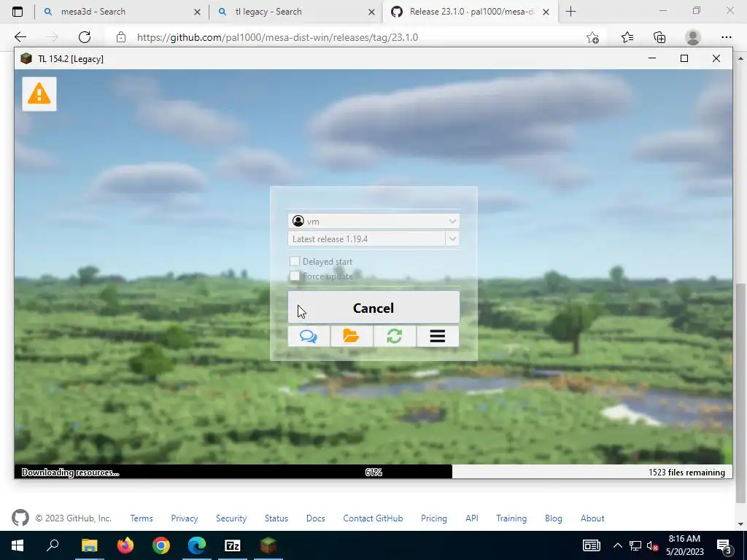Click the account avatar icon beside vm

[298, 221]
